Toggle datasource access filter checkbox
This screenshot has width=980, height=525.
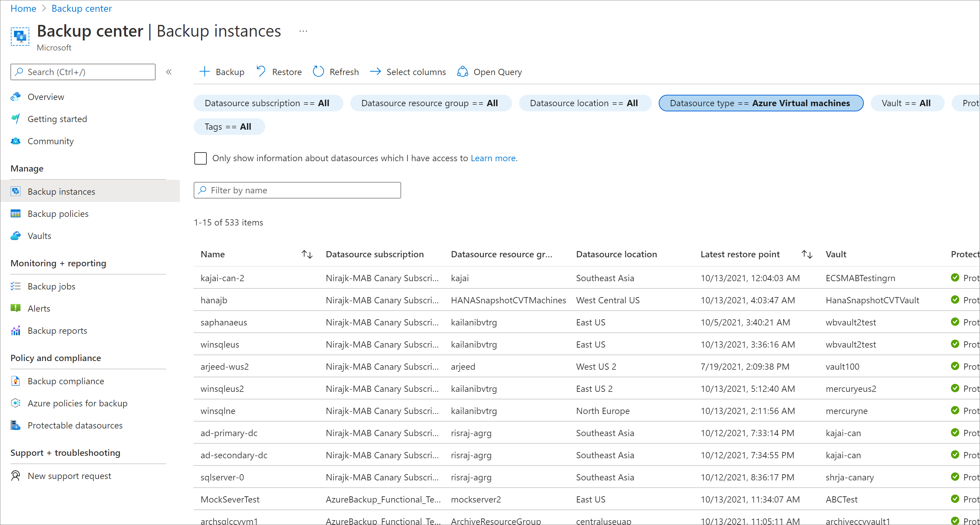[x=201, y=158]
